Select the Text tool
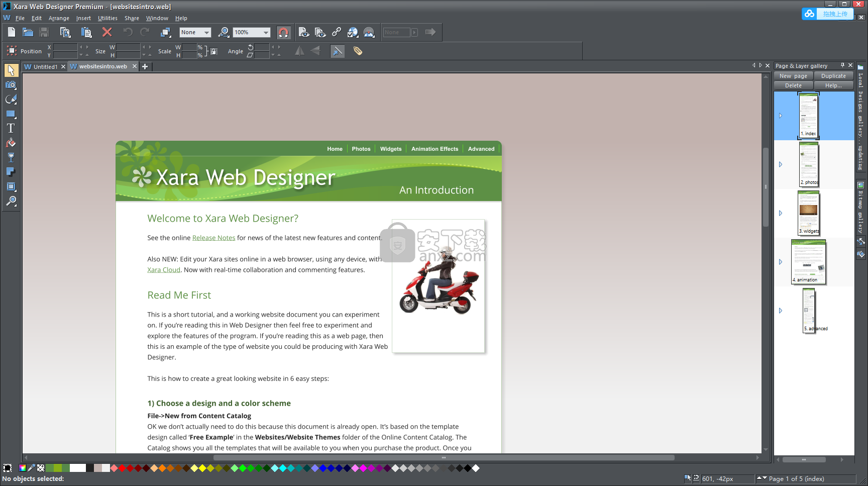The height and width of the screenshot is (486, 868). click(11, 129)
